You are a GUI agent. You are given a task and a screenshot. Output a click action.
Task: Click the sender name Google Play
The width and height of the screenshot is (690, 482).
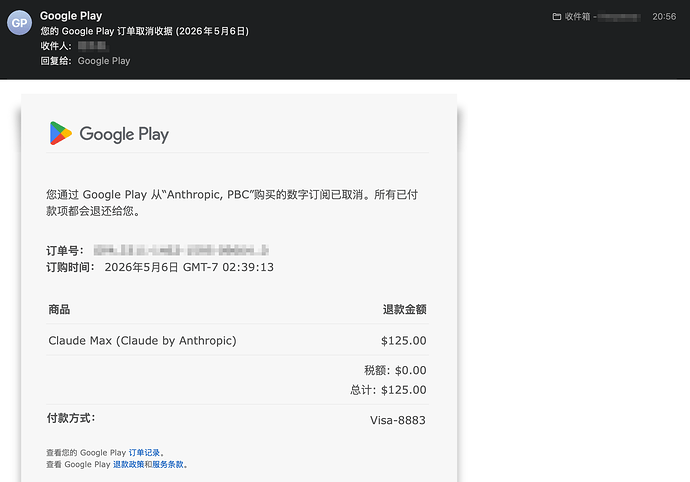tap(71, 16)
